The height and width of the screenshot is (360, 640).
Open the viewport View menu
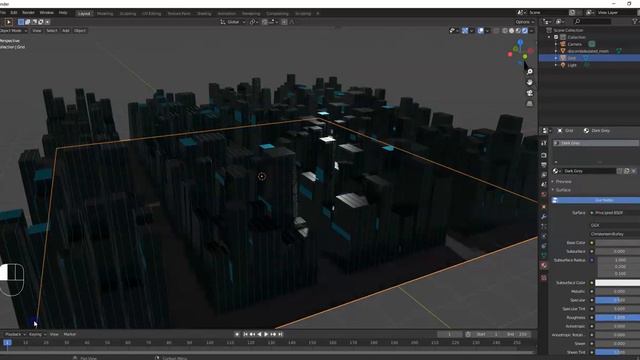tap(37, 31)
